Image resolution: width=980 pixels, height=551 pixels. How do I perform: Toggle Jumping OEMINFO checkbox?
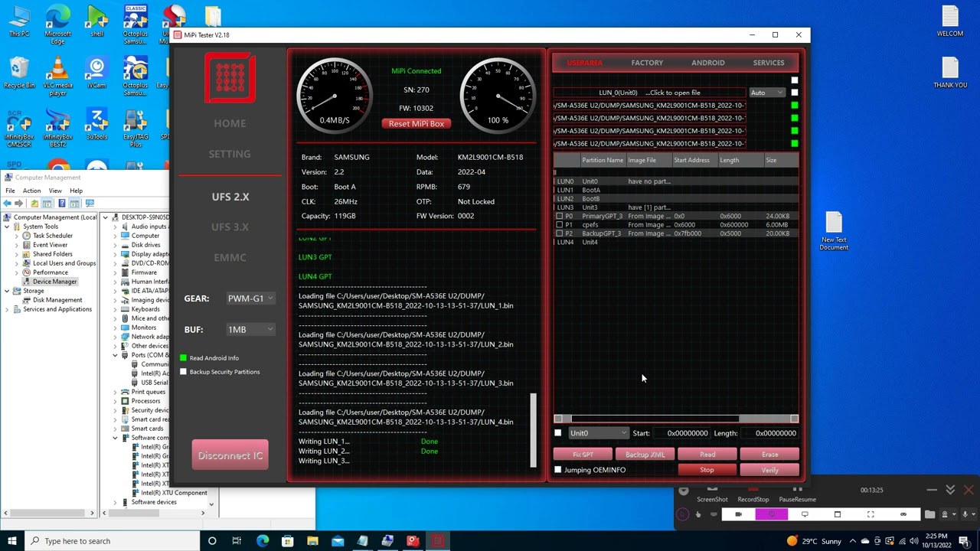(x=557, y=470)
